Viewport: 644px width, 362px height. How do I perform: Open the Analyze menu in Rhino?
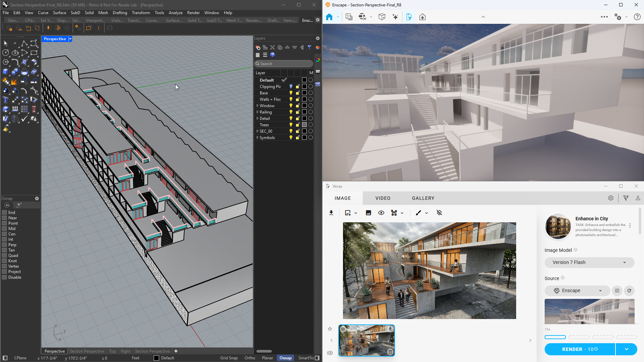(176, 13)
